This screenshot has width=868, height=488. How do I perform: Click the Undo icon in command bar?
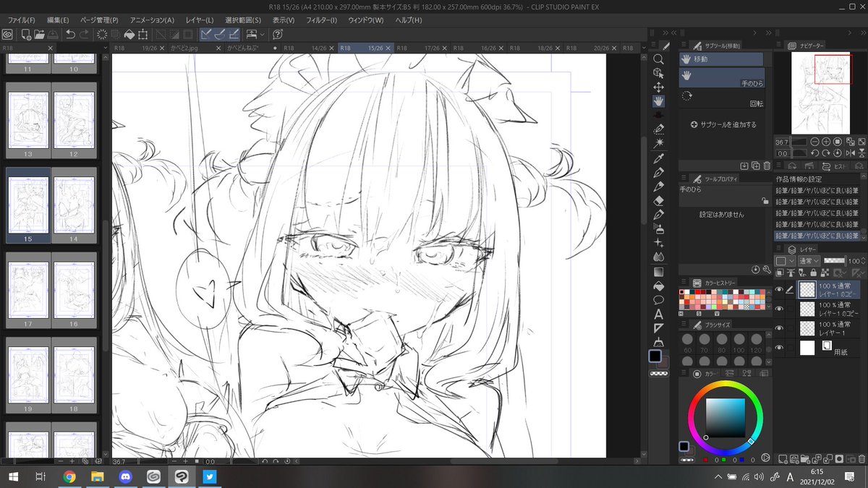70,34
